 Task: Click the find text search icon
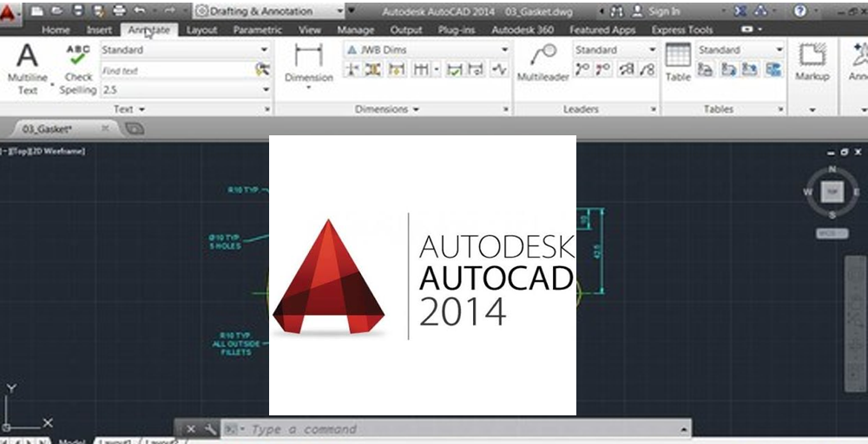tap(262, 69)
